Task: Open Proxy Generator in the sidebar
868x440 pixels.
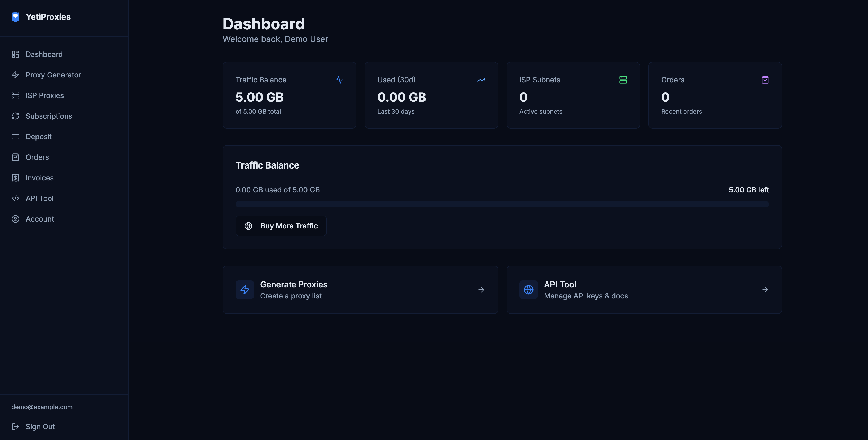Action: [x=64, y=75]
